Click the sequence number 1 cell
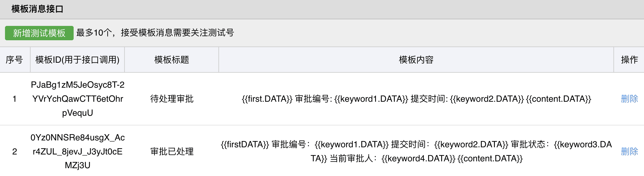644x176 pixels. point(14,99)
